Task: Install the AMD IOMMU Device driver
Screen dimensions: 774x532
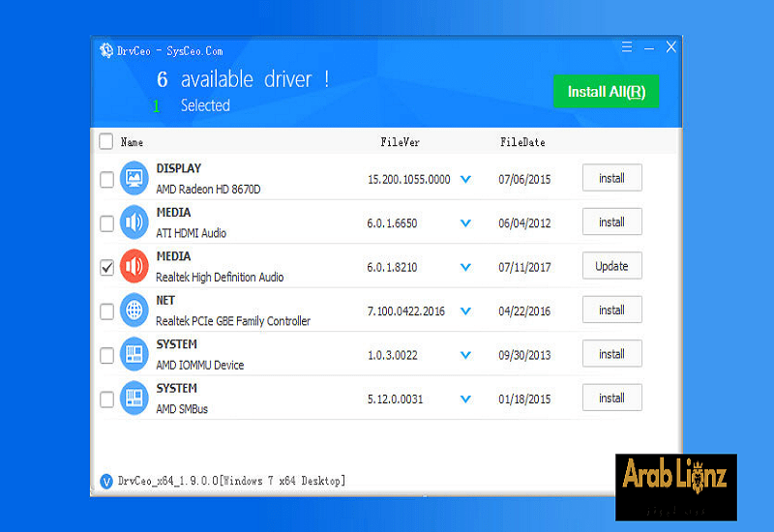Action: click(612, 353)
